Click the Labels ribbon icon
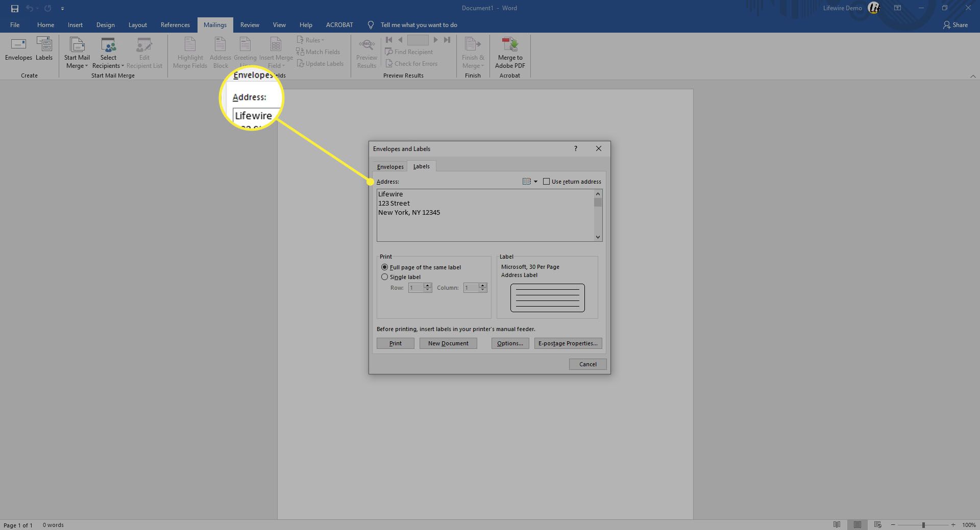This screenshot has width=980, height=530. [x=44, y=50]
